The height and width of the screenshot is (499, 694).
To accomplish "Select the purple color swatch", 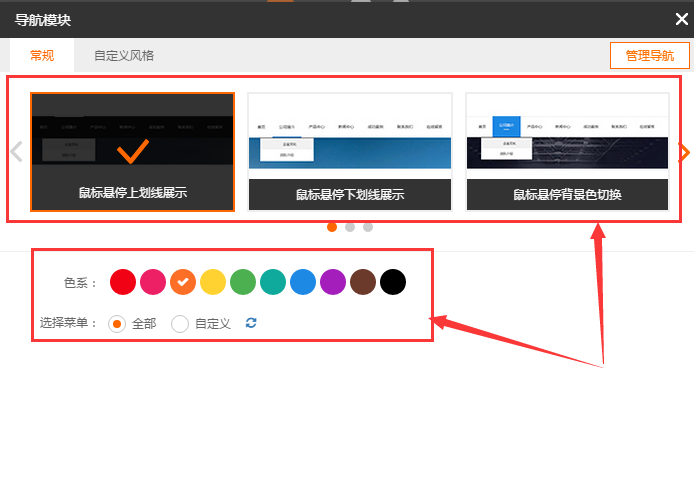I will (x=333, y=282).
